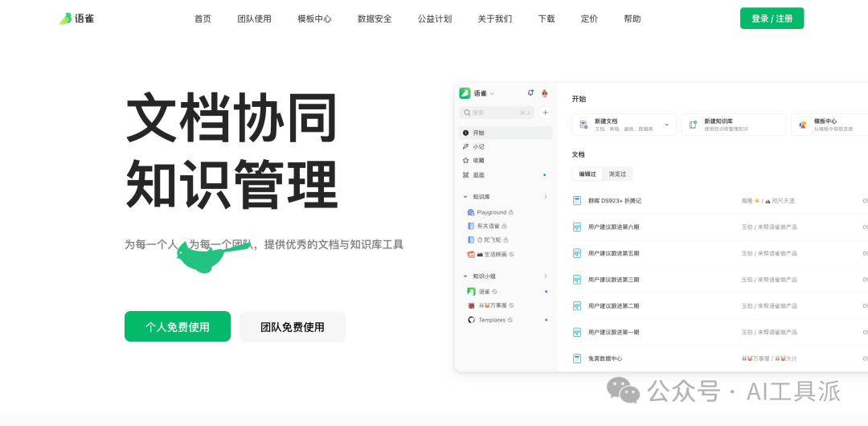
Task: Expand the 新建文档 dropdown arrow
Action: 666,125
